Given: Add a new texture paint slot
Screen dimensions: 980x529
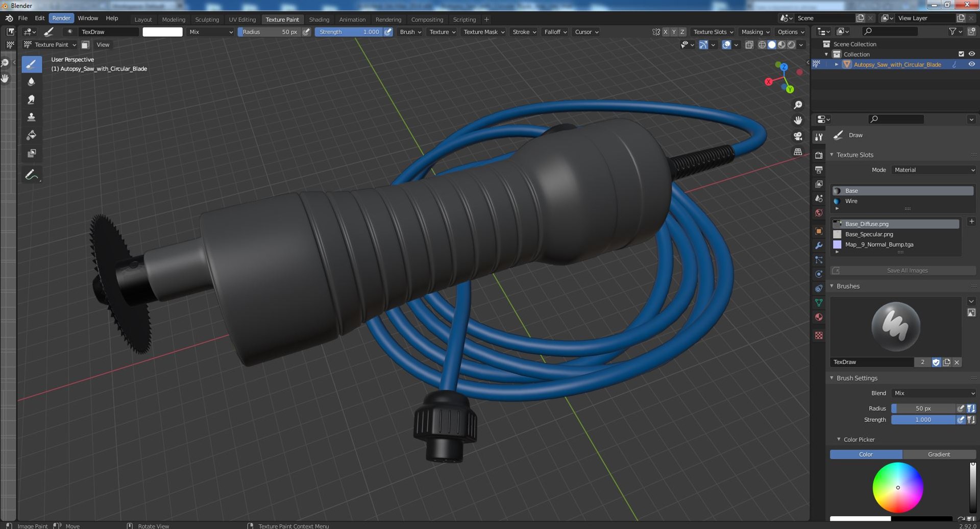Looking at the screenshot, I should click(x=971, y=222).
